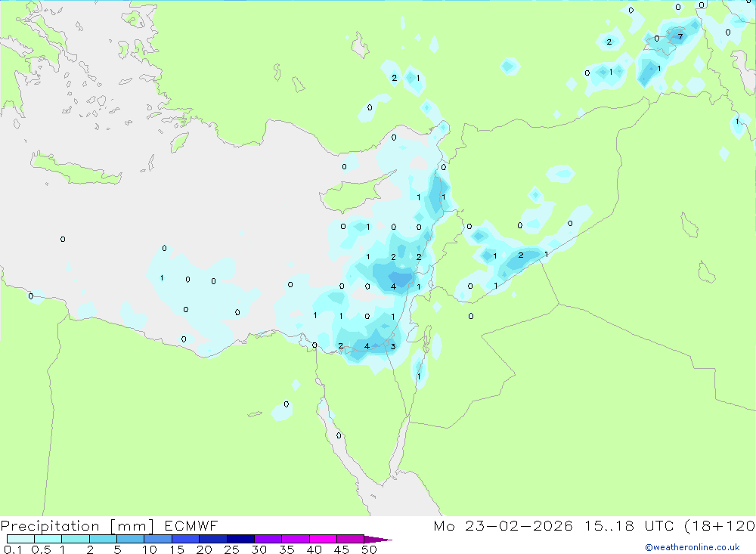Click the '15..18 UTC' time range text
756x554 pixels.
point(631,525)
